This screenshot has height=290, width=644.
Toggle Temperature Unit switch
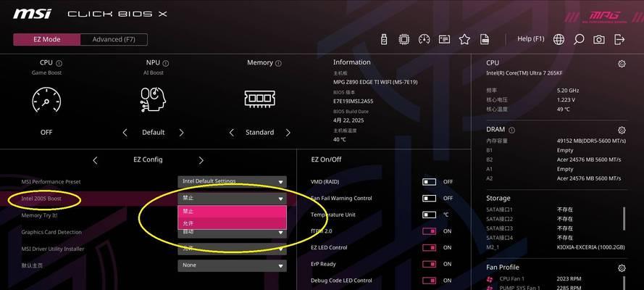[429, 215]
